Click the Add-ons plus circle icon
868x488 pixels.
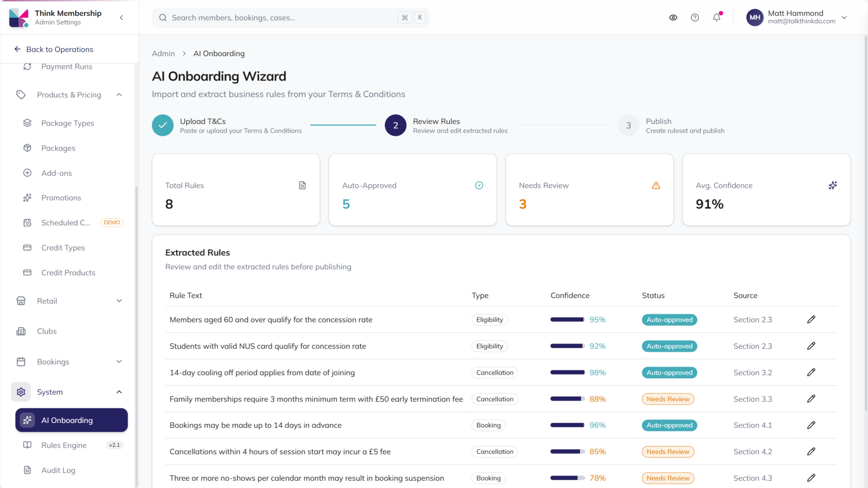point(27,173)
